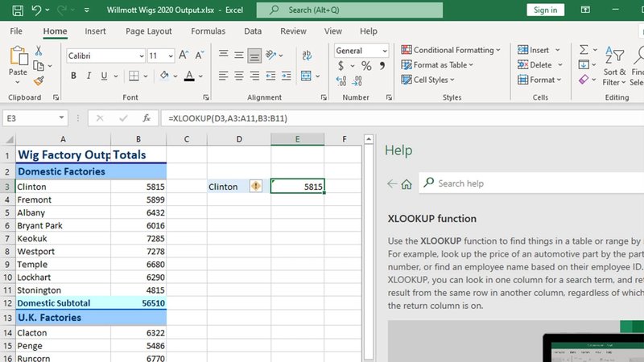Image resolution: width=644 pixels, height=362 pixels.
Task: Click the Percent Style icon
Action: click(x=366, y=66)
